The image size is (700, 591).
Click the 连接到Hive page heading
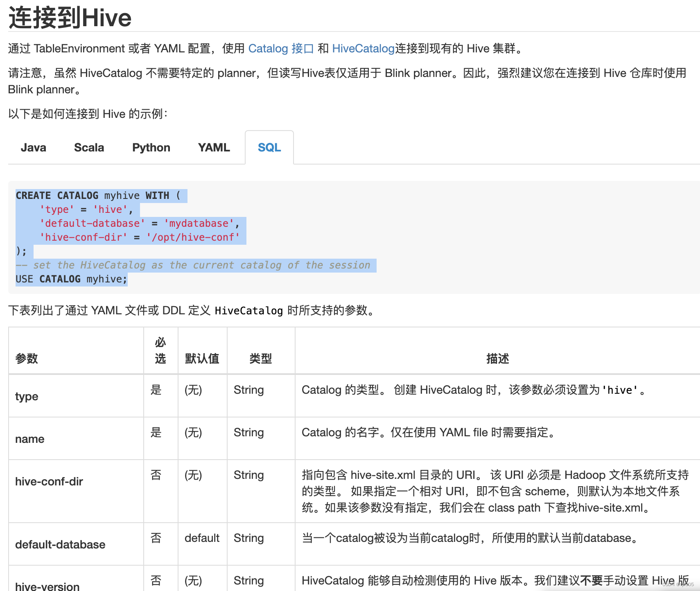coord(69,18)
